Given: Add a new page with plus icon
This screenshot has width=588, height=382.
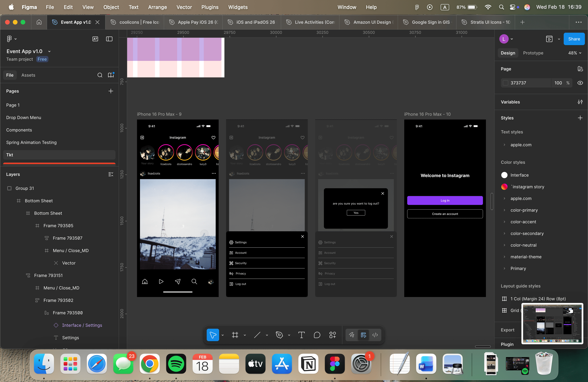Looking at the screenshot, I should click(111, 91).
